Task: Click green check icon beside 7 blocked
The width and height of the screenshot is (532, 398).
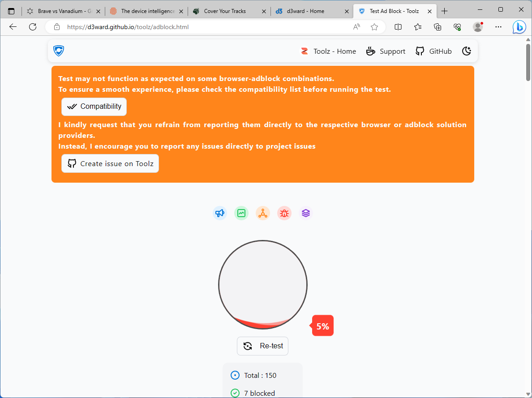Action: coord(235,393)
